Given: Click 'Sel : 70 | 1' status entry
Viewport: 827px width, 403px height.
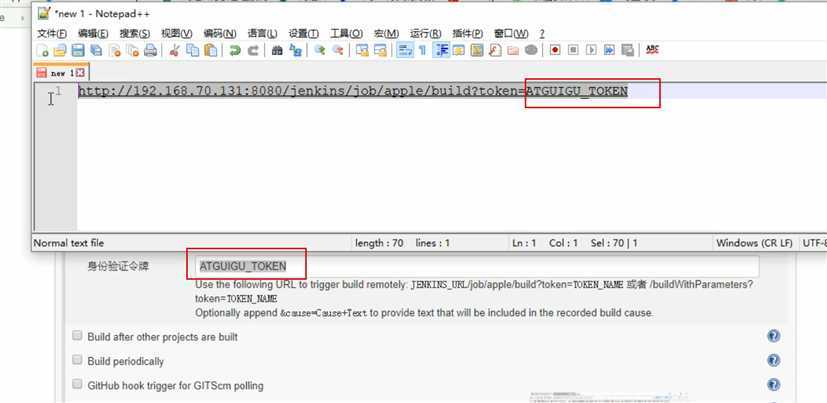Looking at the screenshot, I should click(x=613, y=243).
